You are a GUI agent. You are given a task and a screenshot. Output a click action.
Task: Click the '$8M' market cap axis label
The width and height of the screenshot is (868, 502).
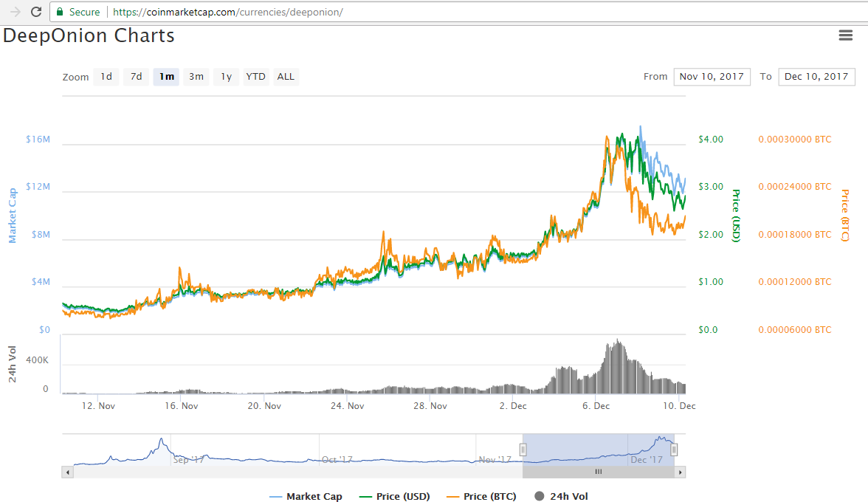(41, 235)
